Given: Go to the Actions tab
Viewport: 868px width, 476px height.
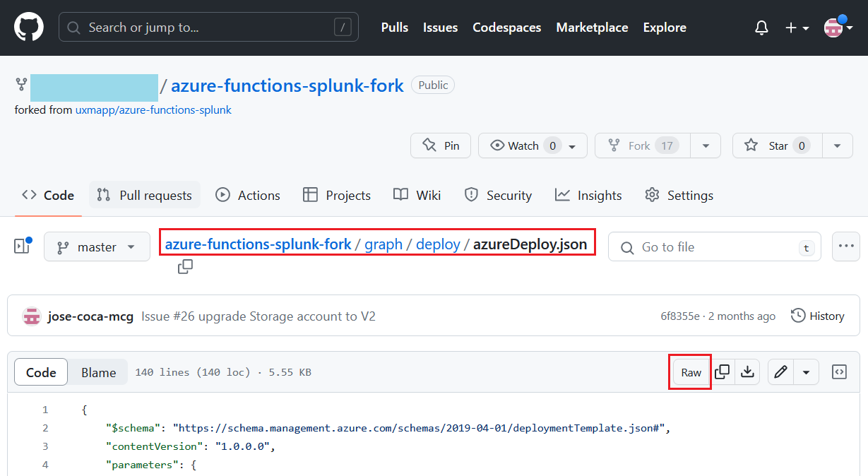Looking at the screenshot, I should [248, 196].
